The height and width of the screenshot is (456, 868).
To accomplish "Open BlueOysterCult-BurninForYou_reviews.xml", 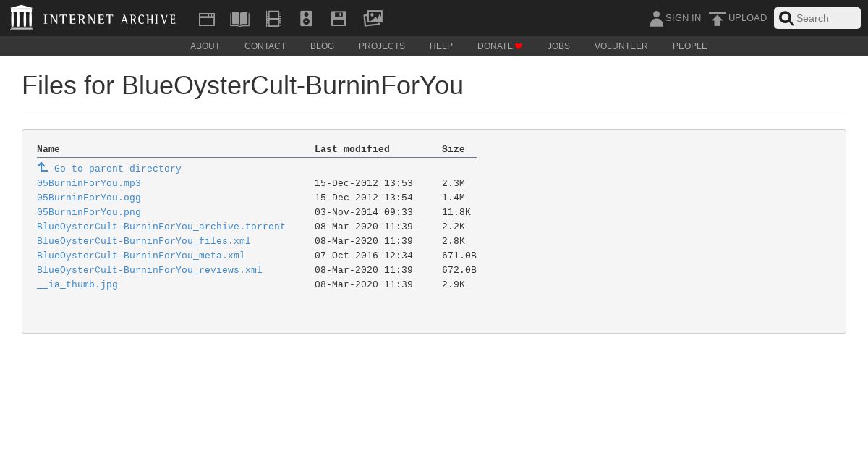I will click(150, 270).
